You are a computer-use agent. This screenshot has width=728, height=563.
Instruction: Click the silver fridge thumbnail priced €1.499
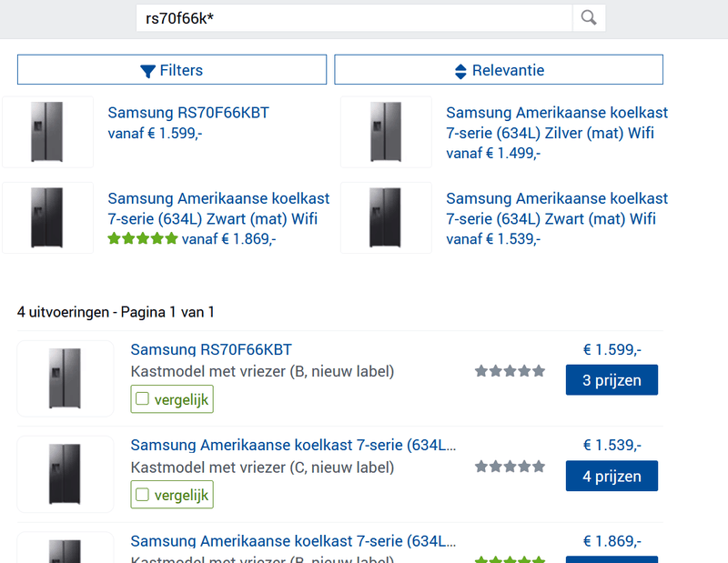[x=386, y=132]
